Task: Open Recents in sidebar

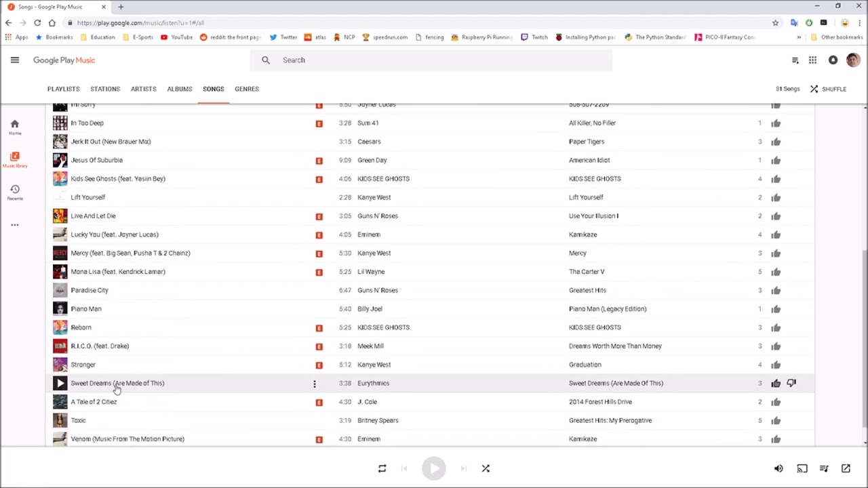Action: pos(15,192)
